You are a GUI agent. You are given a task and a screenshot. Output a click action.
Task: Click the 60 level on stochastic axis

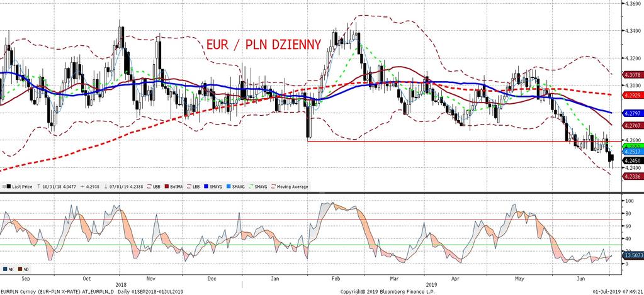point(627,226)
